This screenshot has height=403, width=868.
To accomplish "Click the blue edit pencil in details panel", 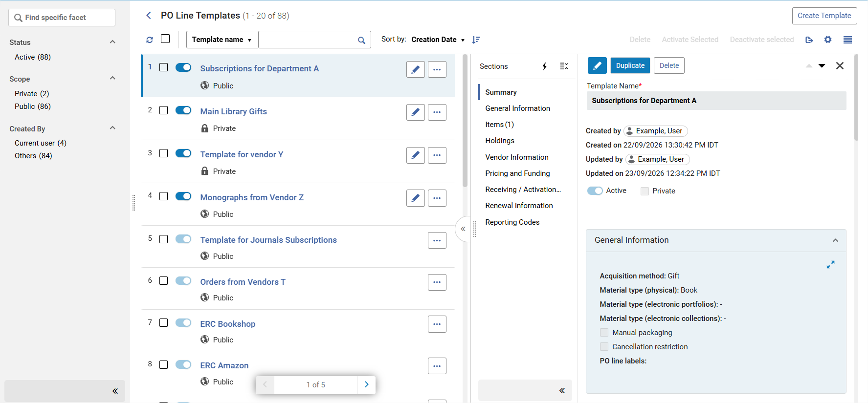I will tap(597, 65).
